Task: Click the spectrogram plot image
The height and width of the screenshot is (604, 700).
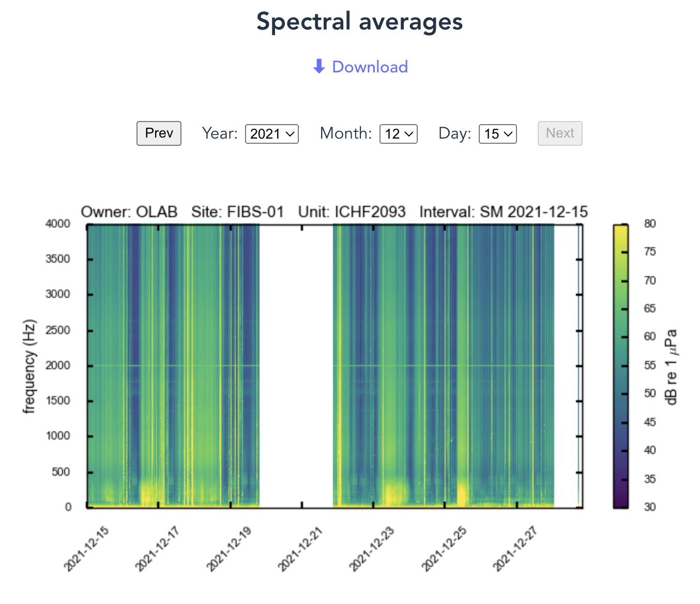Action: pyautogui.click(x=334, y=366)
